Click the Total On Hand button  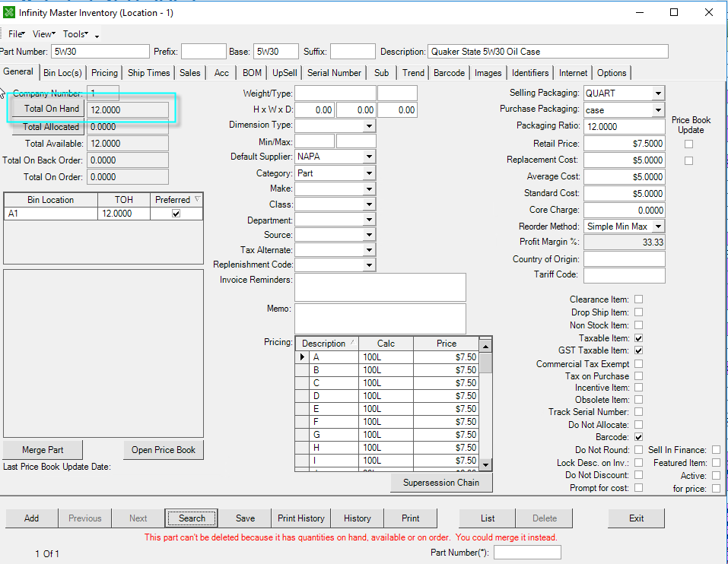click(48, 109)
